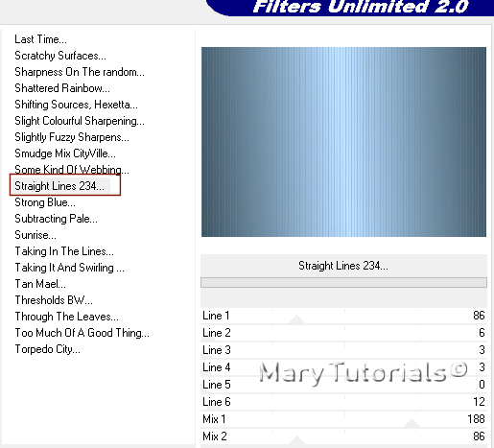
Task: Adjust the Mix 1 slider
Action: point(343,419)
